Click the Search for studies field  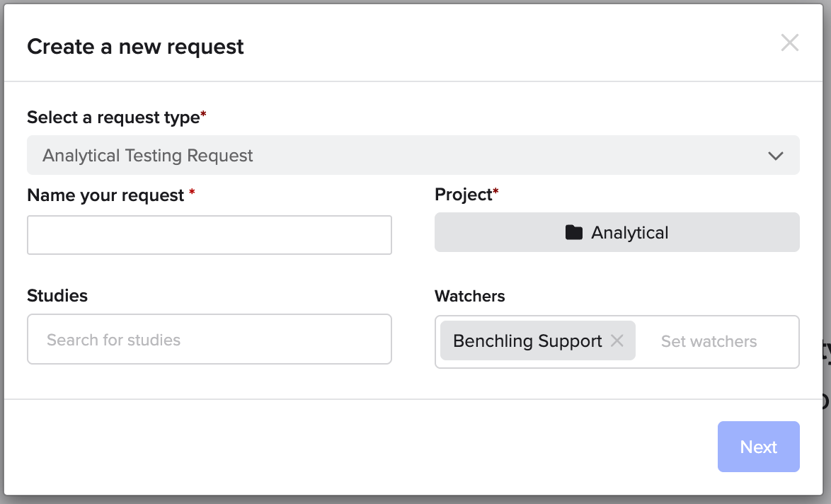point(210,339)
